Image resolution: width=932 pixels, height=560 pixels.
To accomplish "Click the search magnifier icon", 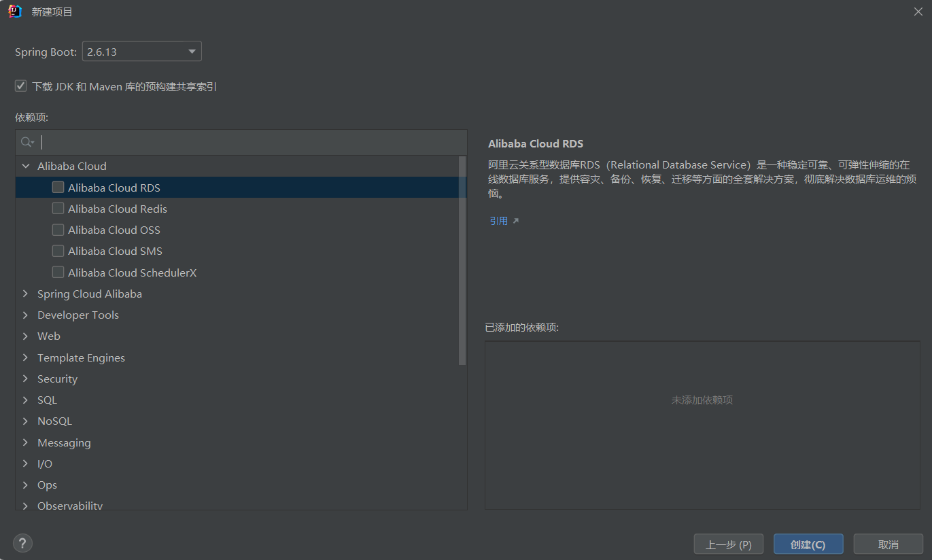I will tap(27, 142).
